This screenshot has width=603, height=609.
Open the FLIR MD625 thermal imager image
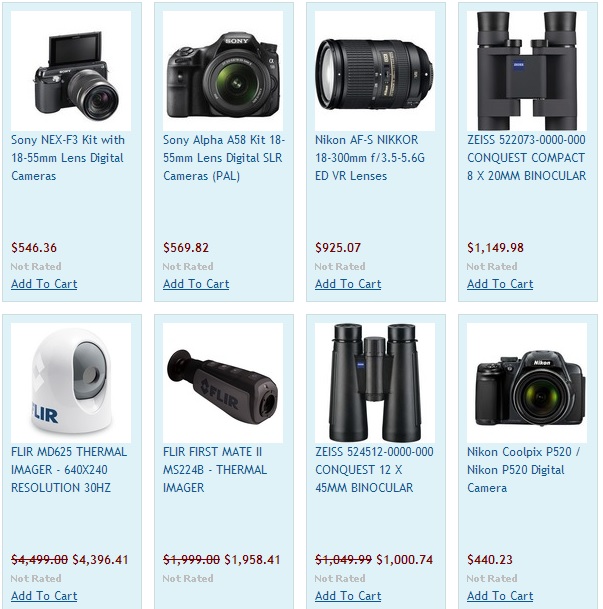[71, 383]
